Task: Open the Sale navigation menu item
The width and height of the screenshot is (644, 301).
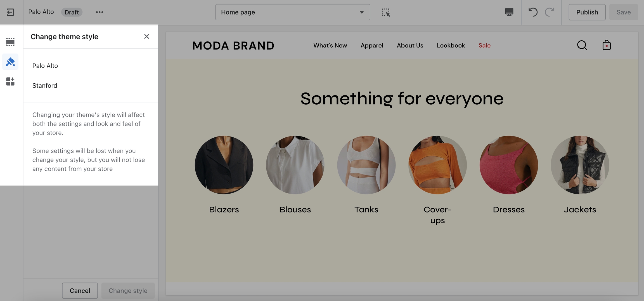Action: coord(484,45)
